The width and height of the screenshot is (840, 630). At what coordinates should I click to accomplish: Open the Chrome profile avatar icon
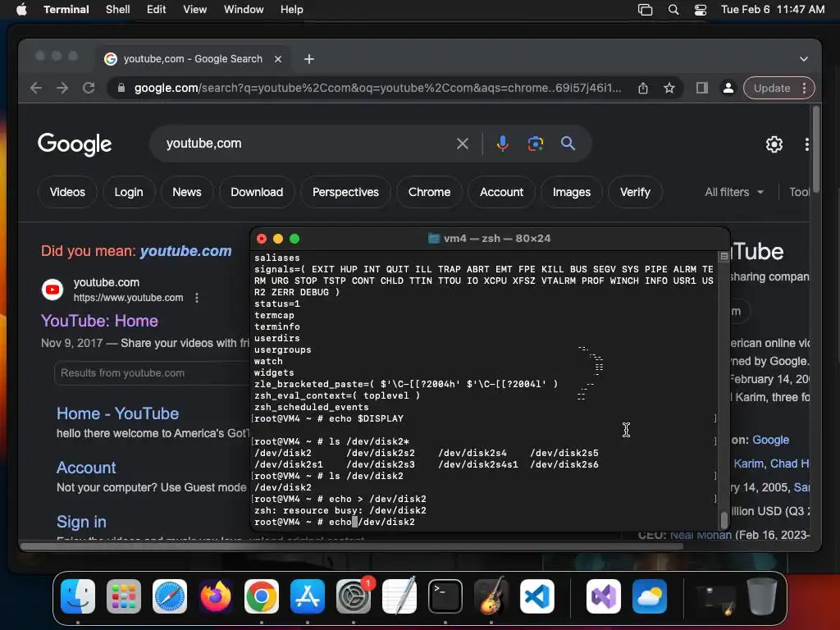[x=728, y=88]
